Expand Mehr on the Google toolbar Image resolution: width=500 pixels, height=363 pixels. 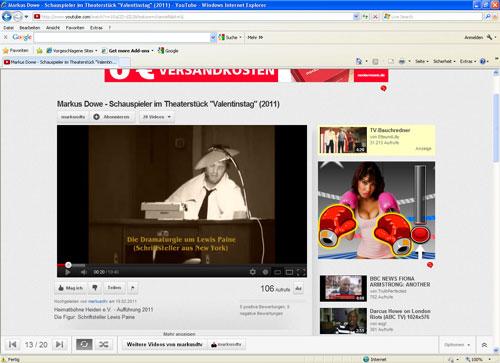coord(255,37)
